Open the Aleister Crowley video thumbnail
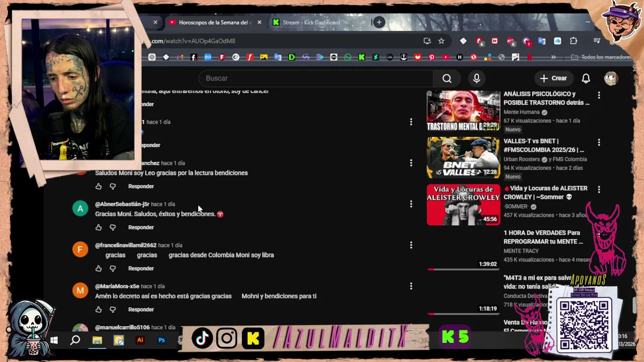 pyautogui.click(x=463, y=205)
